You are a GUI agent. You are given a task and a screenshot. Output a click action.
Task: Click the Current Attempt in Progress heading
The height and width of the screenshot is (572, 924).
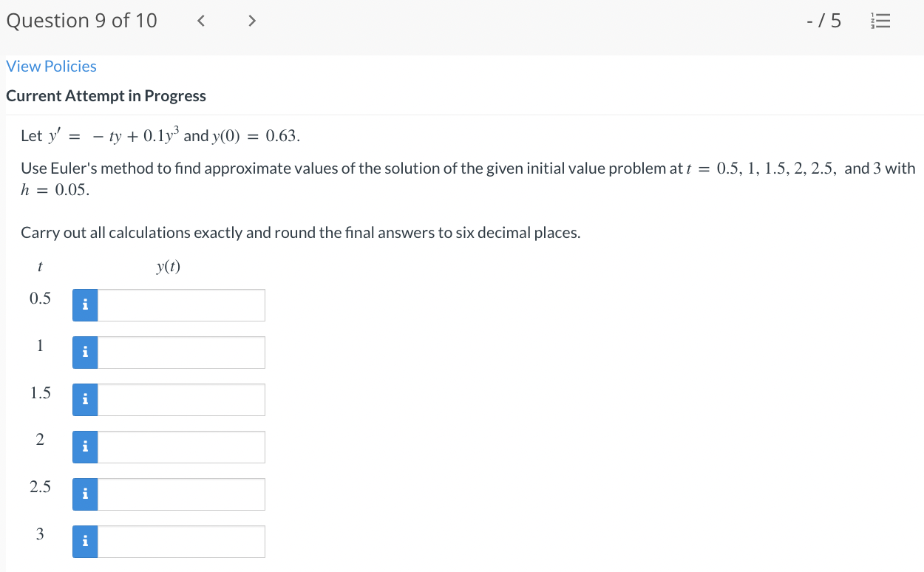(106, 95)
